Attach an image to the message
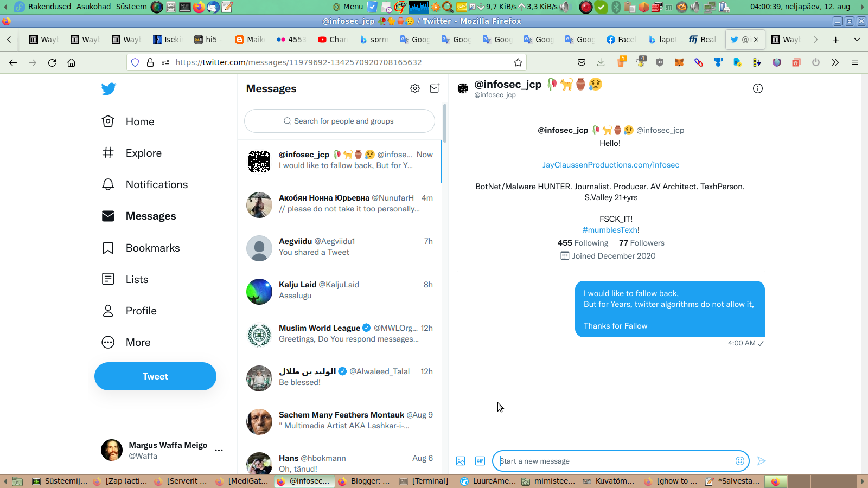 click(461, 461)
